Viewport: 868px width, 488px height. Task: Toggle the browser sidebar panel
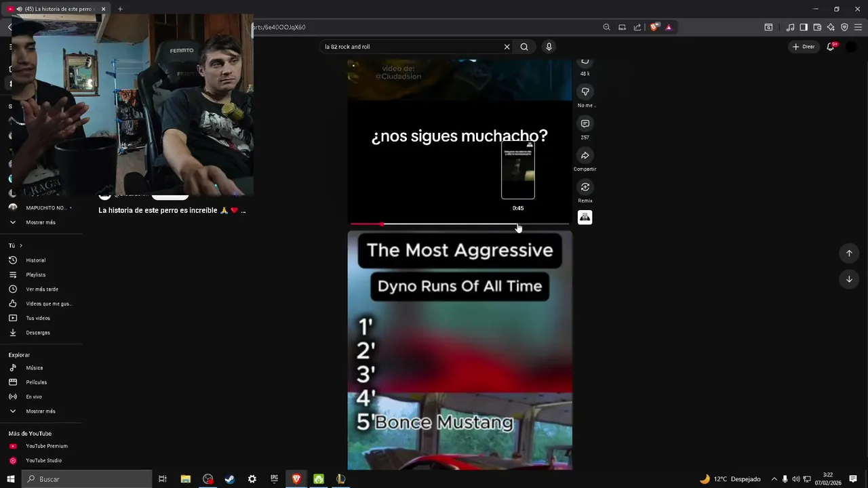point(804,27)
